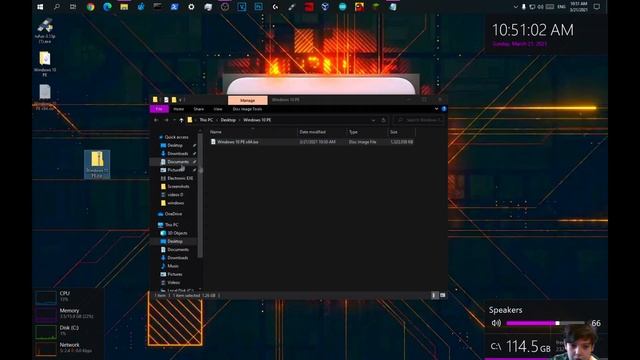Open 3D Objects under This PC
Screen dimensions: 640x360
pyautogui.click(x=177, y=233)
